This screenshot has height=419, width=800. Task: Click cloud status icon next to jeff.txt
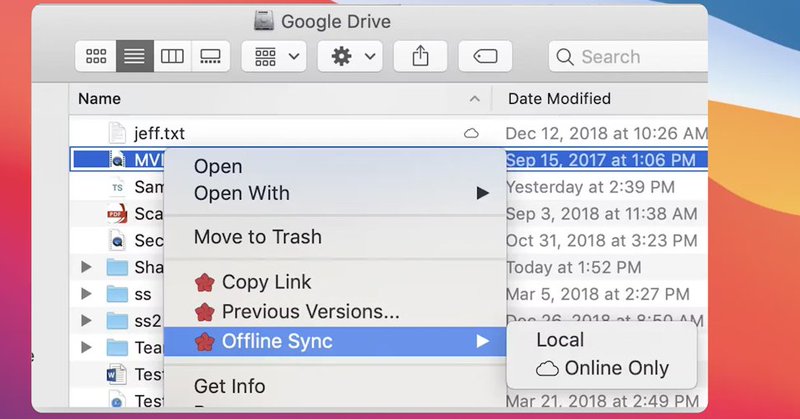[471, 134]
